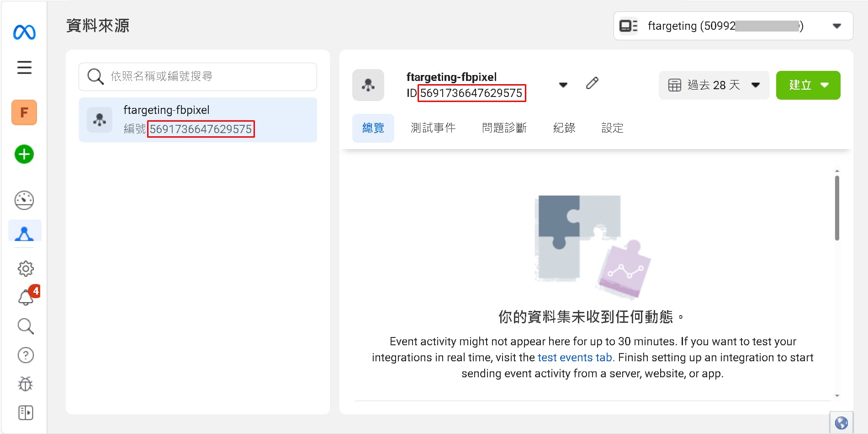Click the scrollbar down arrow in overview panel

(x=837, y=396)
